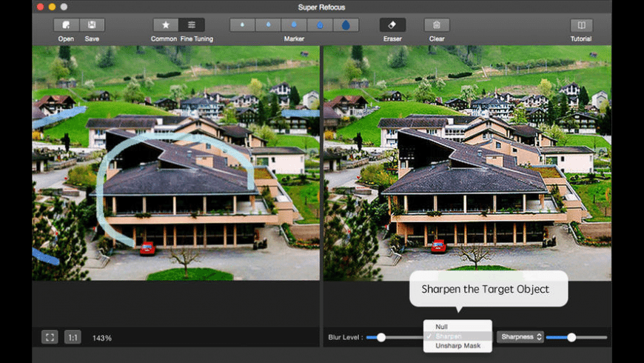This screenshot has height=363, width=644.
Task: Click the original image preview on the left
Action: [175, 163]
